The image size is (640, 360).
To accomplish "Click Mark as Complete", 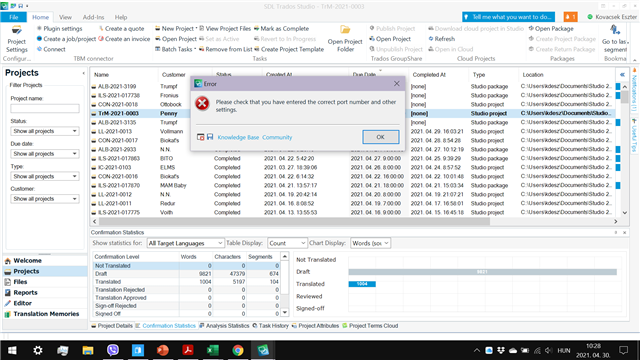I will pos(281,29).
